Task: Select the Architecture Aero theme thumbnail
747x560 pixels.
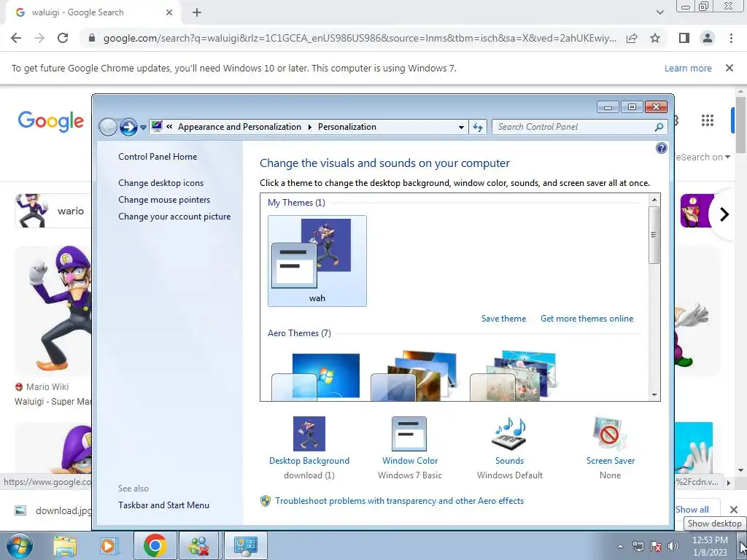Action: pos(415,376)
